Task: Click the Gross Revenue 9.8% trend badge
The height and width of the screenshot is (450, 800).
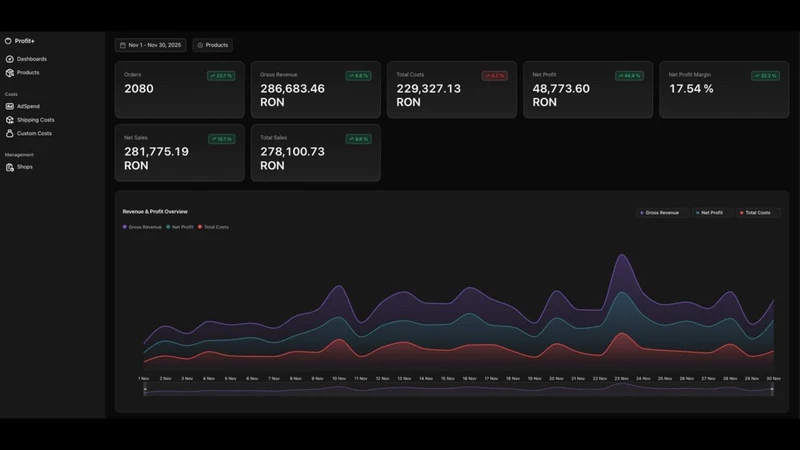Action: click(358, 76)
